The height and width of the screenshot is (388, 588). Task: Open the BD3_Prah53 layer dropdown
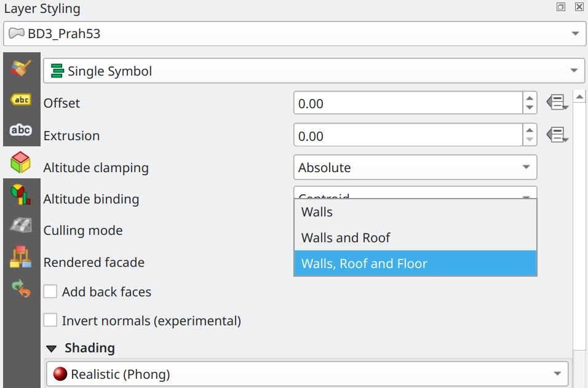295,34
